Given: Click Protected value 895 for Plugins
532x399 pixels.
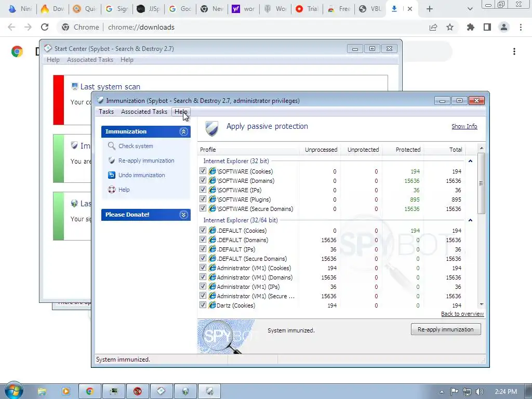Looking at the screenshot, I should pos(415,199).
